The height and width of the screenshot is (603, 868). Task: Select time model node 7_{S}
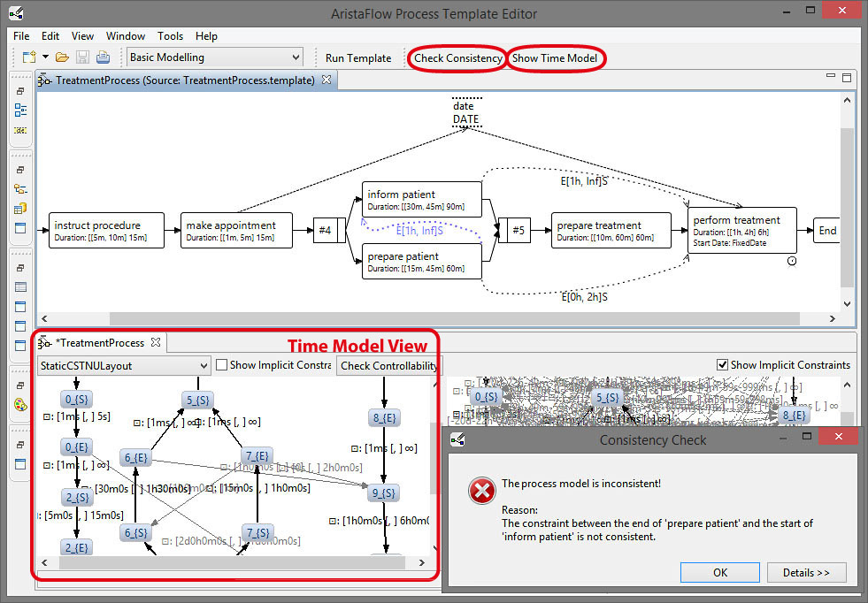[x=257, y=533]
